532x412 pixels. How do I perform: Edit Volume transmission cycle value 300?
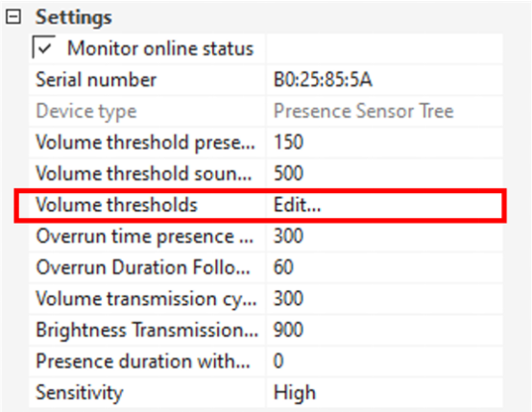click(x=384, y=299)
